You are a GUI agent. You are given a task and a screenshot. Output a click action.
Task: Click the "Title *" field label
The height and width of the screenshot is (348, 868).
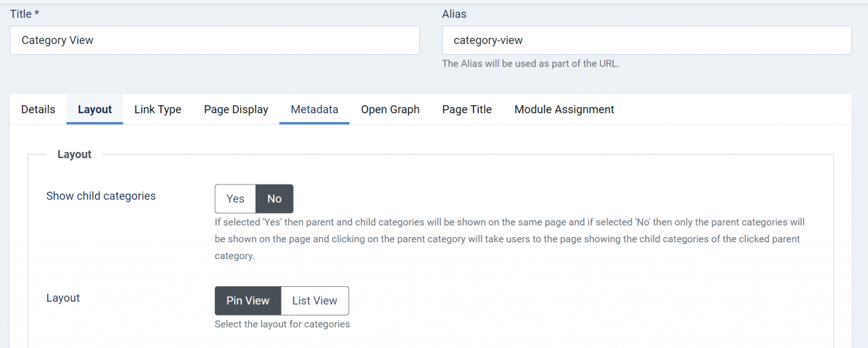point(24,14)
